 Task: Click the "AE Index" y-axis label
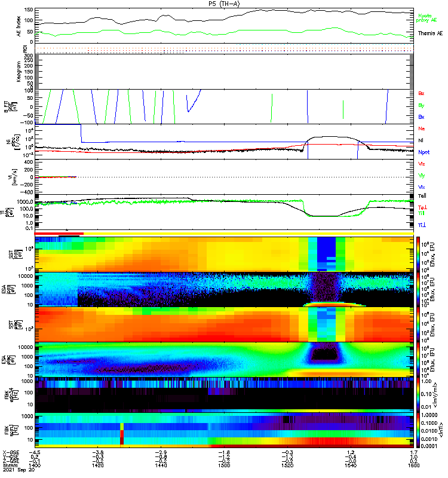pyautogui.click(x=19, y=26)
